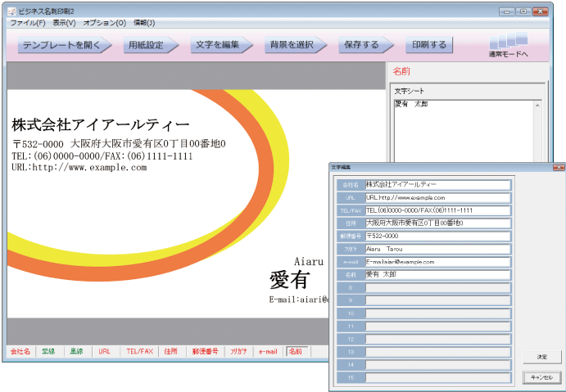Screen dimensions: 566x392
Task: Focus the e-mail input field in dialog
Action: tap(437, 262)
